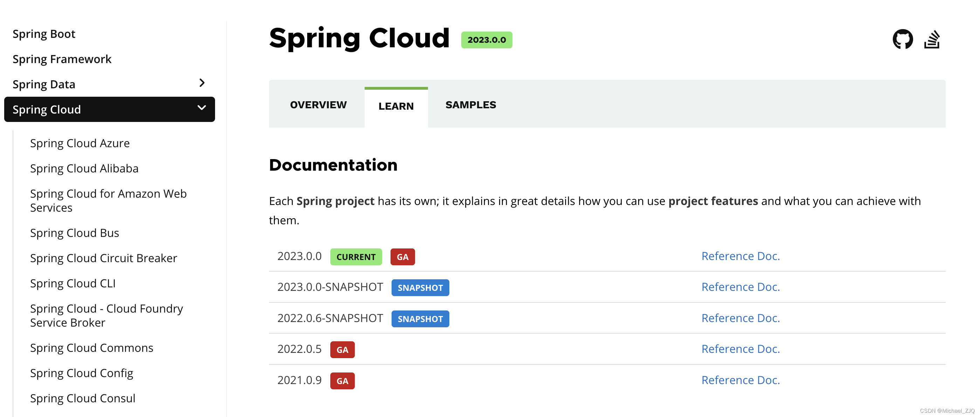Expand the Spring Data submenu chevron
The image size is (980, 417).
202,83
